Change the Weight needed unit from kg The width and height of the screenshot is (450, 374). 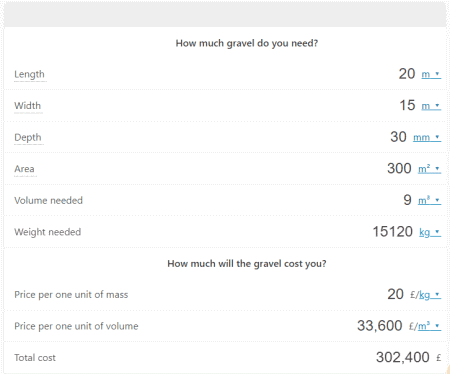click(430, 232)
